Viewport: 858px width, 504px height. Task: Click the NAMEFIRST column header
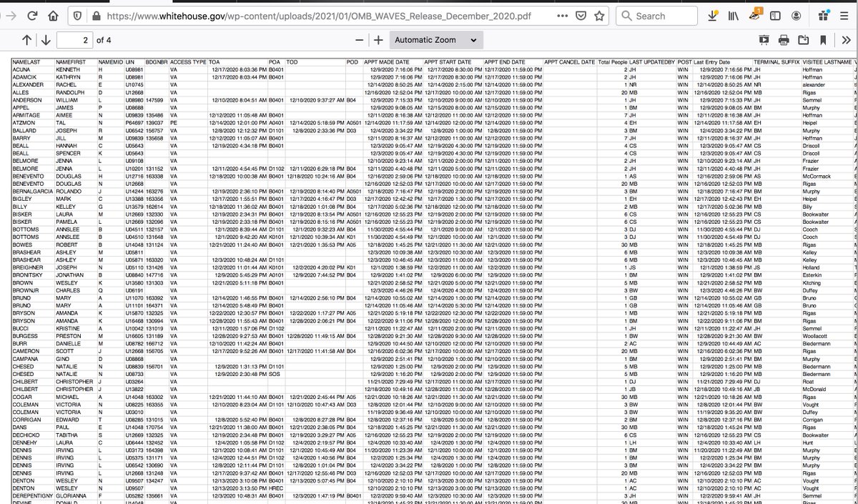71,62
